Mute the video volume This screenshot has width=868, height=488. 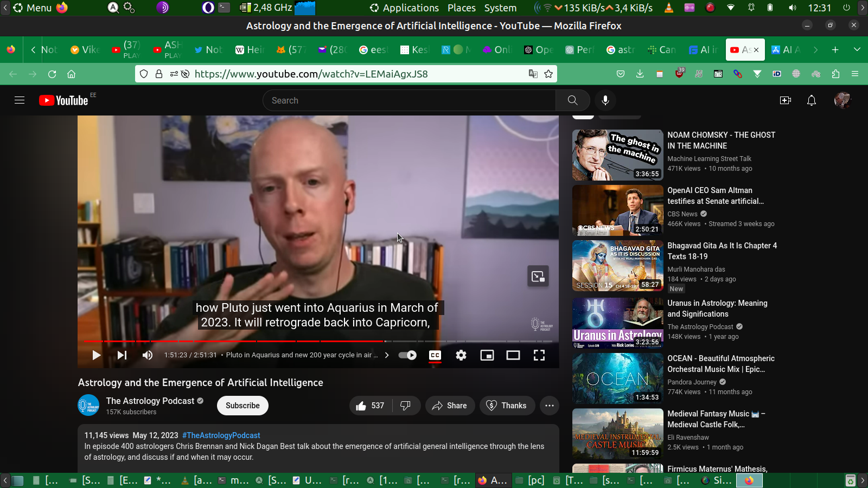tap(148, 355)
